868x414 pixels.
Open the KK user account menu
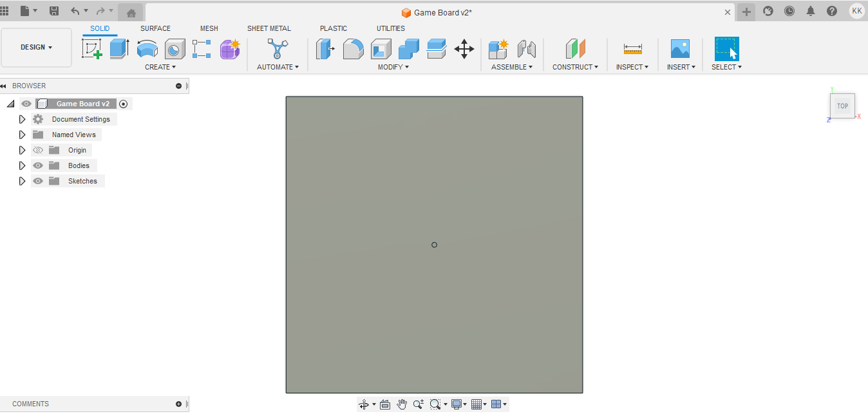[857, 11]
